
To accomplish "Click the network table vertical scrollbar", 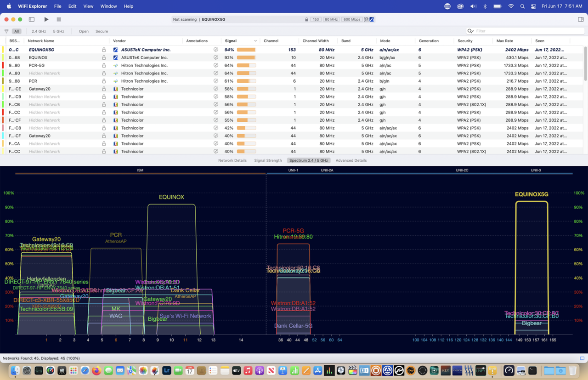I will pyautogui.click(x=585, y=63).
